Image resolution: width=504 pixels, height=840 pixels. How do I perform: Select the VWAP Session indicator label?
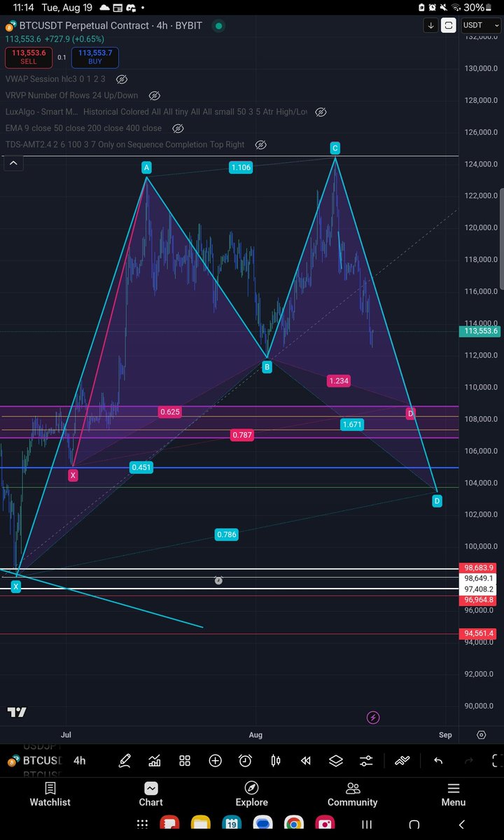(x=55, y=79)
